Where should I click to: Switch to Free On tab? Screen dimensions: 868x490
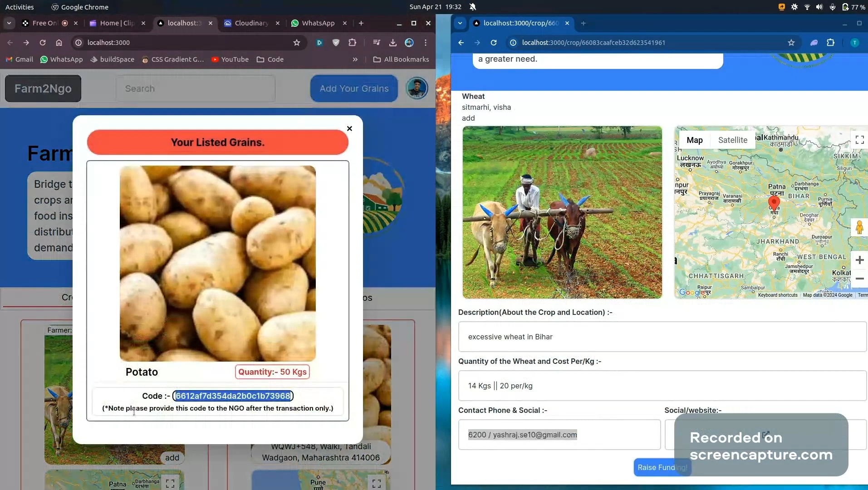44,23
